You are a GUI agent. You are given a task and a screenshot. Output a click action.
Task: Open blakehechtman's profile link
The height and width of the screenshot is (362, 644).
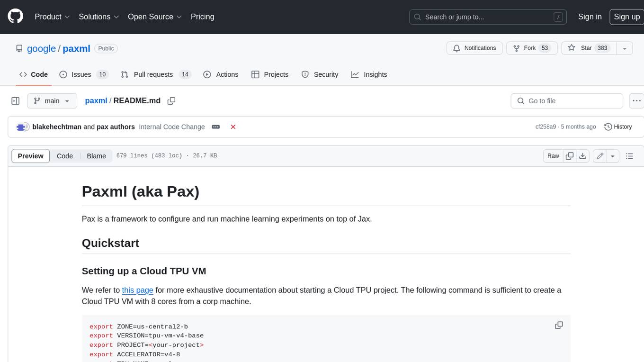pos(57,127)
